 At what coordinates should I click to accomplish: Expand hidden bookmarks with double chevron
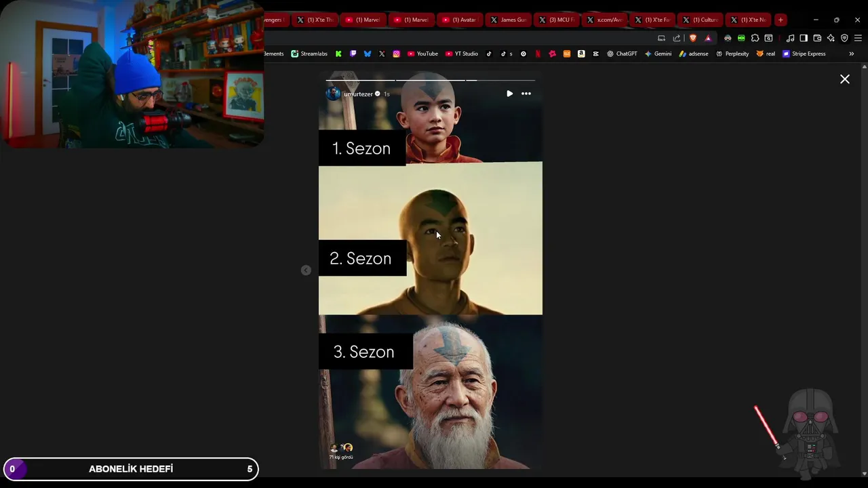(x=851, y=54)
